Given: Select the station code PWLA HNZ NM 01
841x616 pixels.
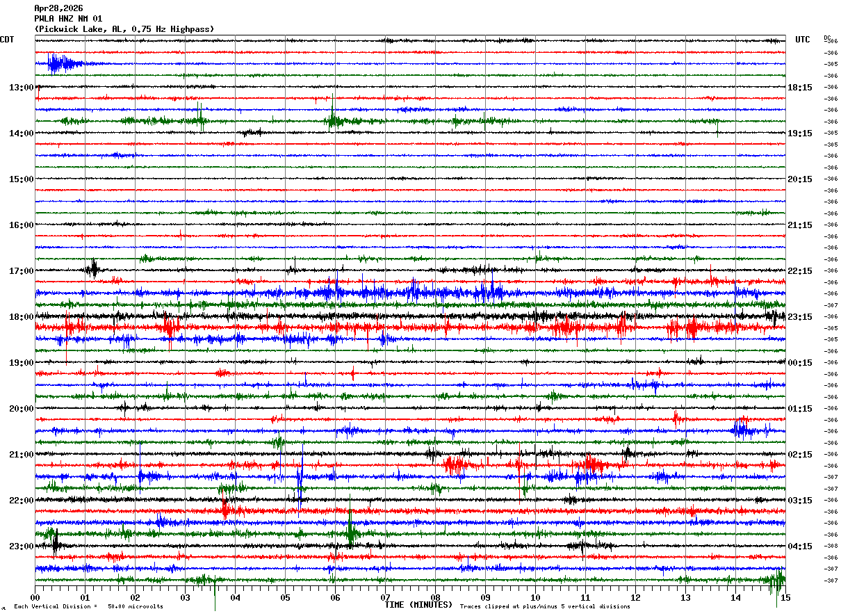Looking at the screenshot, I should pyautogui.click(x=68, y=19).
